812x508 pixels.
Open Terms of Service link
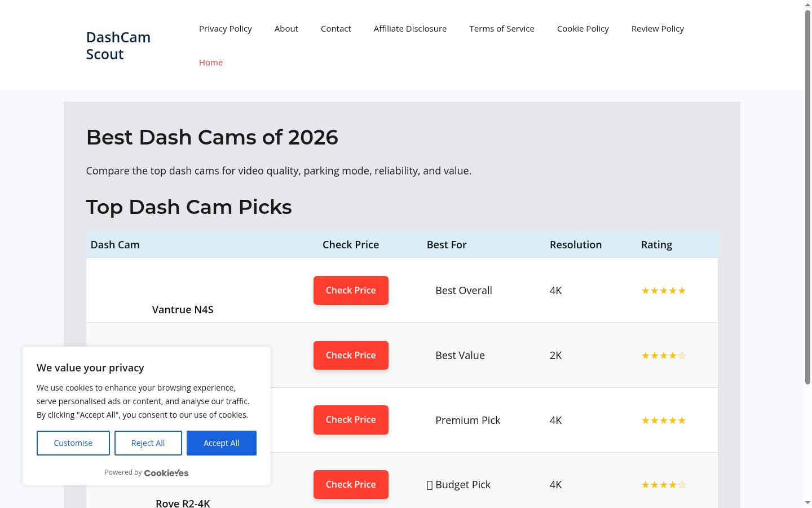[502, 29]
